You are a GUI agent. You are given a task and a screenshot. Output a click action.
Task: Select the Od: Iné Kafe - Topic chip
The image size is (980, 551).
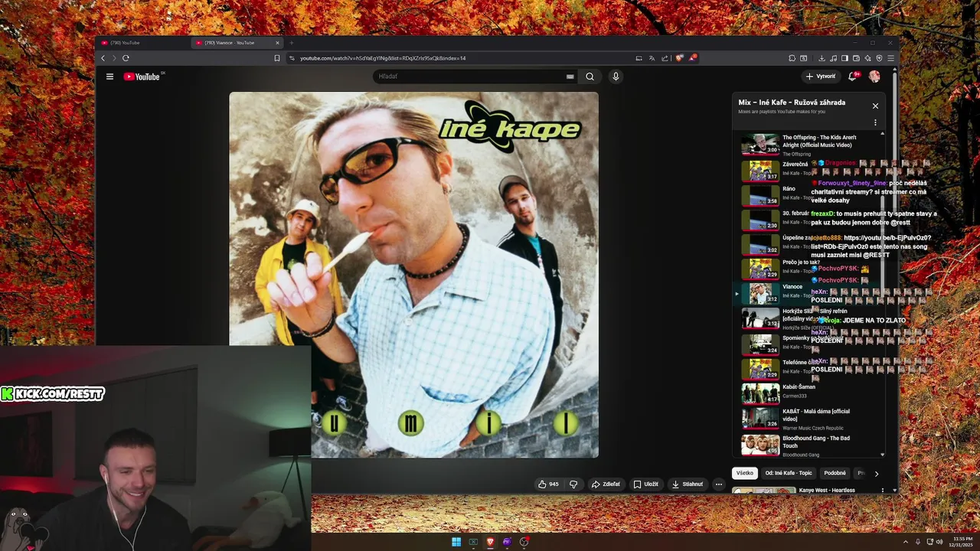[788, 473]
